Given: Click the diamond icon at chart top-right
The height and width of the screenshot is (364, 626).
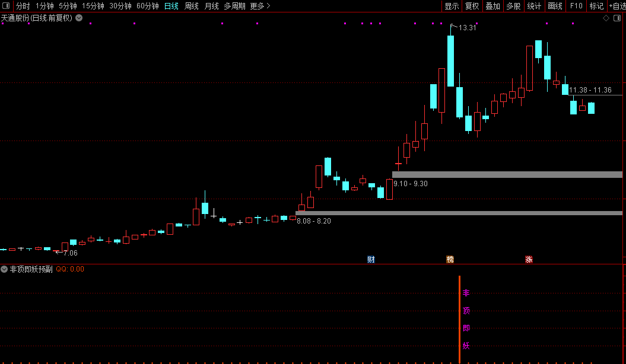Looking at the screenshot, I should 606,18.
